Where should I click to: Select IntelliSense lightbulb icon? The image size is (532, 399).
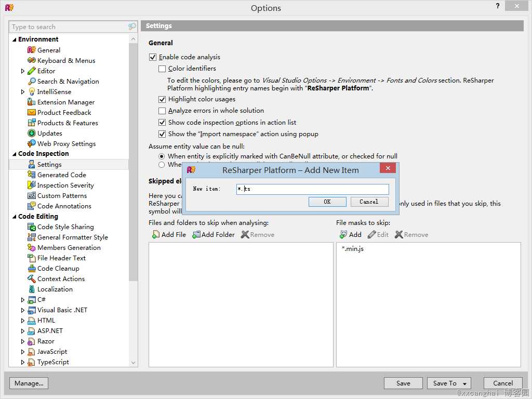32,91
